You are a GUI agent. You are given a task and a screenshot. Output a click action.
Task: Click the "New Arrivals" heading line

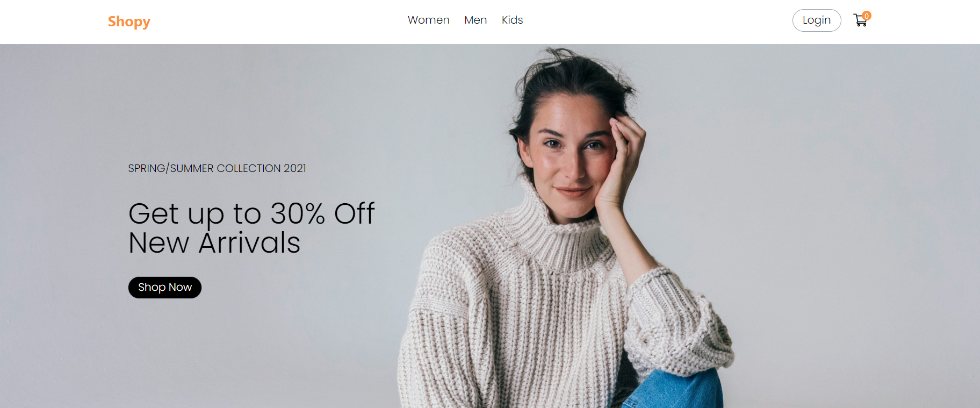[214, 243]
